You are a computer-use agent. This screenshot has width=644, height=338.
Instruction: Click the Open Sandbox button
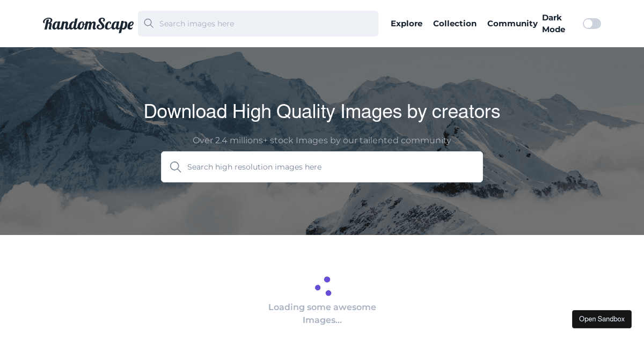click(602, 319)
